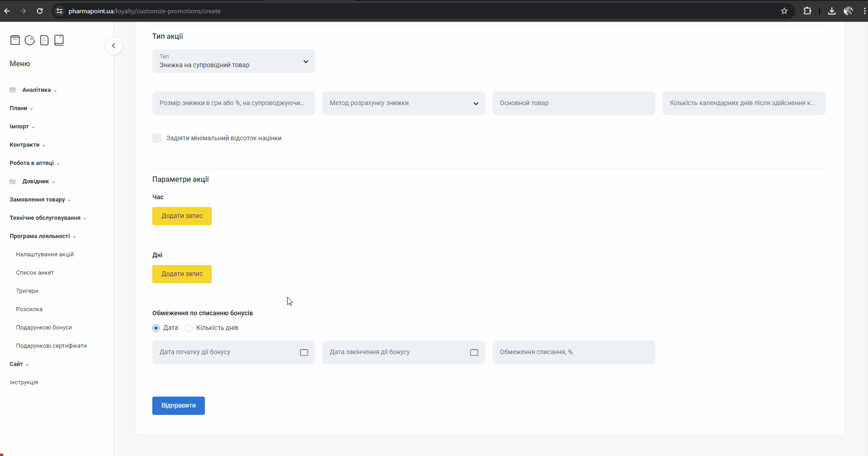
Task: Expand the Аналітика menu
Action: [39, 90]
